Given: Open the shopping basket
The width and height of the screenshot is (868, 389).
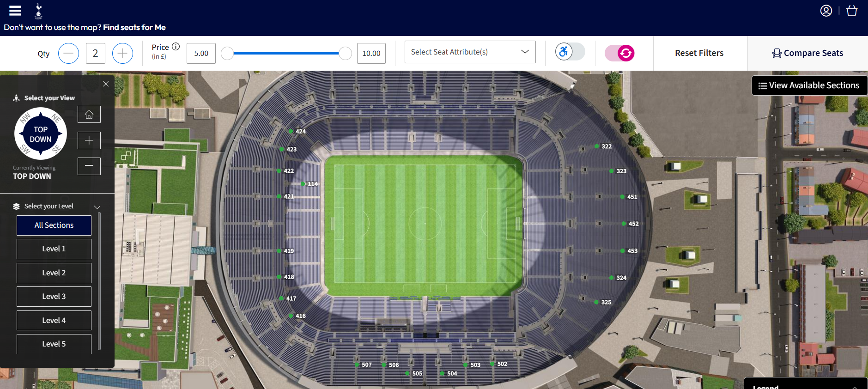Looking at the screenshot, I should tap(852, 11).
